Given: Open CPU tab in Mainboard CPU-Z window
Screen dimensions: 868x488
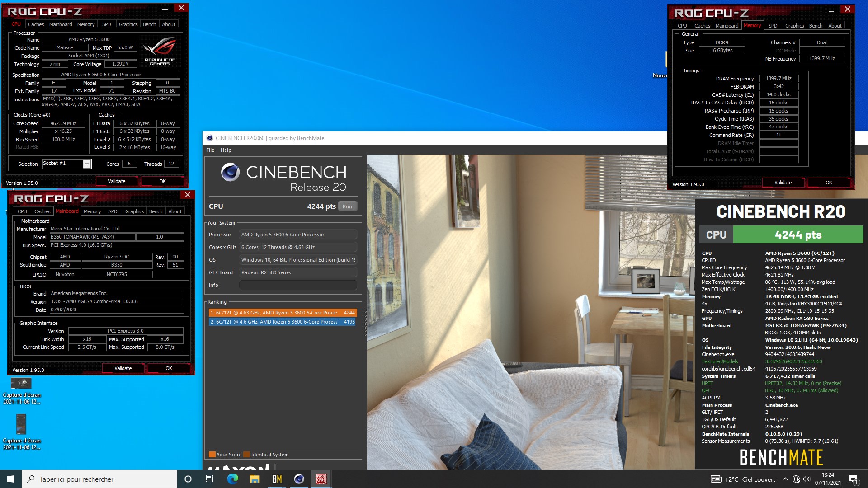Looking at the screenshot, I should (x=23, y=211).
